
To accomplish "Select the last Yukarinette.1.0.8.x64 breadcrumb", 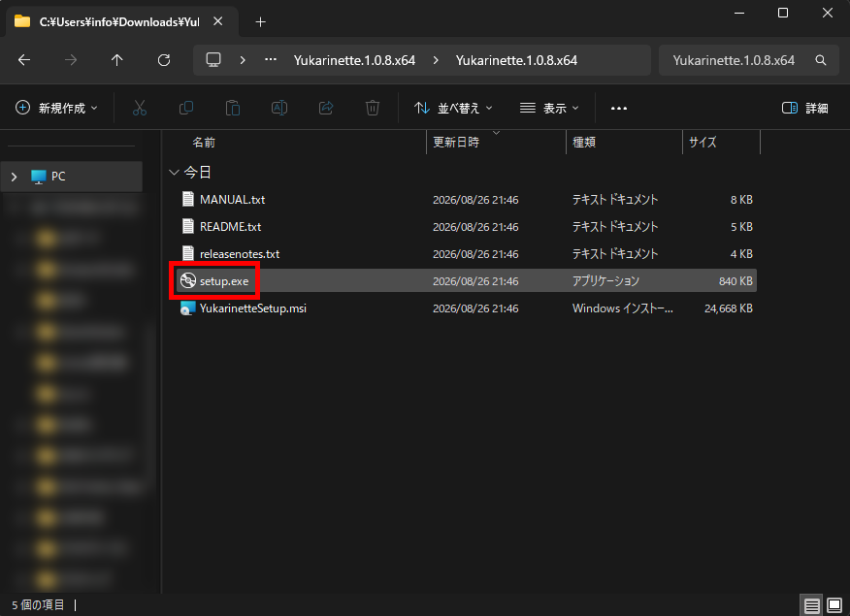I will coord(516,60).
